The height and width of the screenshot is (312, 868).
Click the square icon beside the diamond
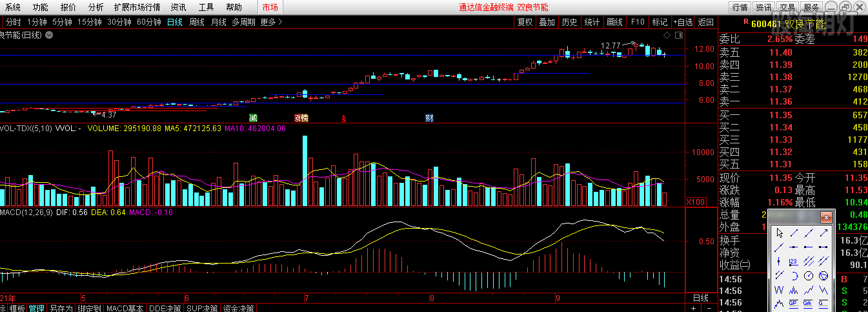coord(678,35)
